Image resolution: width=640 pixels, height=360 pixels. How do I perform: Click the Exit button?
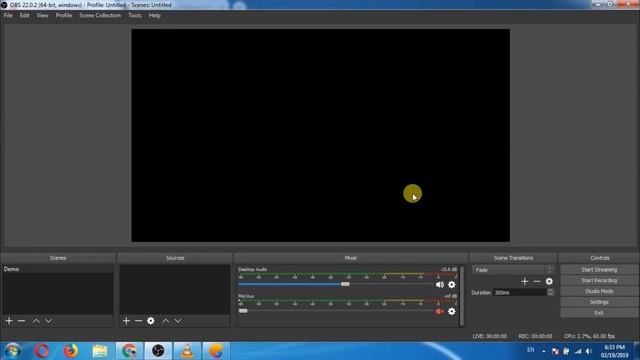tap(599, 313)
